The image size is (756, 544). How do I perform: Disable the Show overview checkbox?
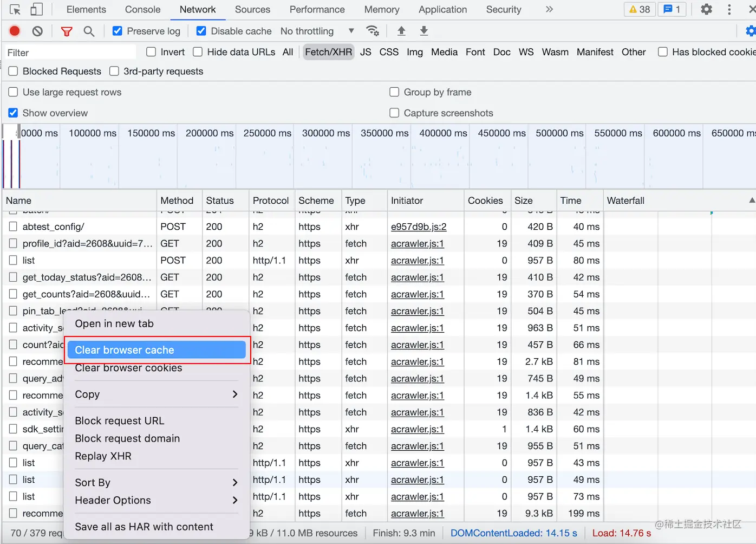(x=14, y=113)
